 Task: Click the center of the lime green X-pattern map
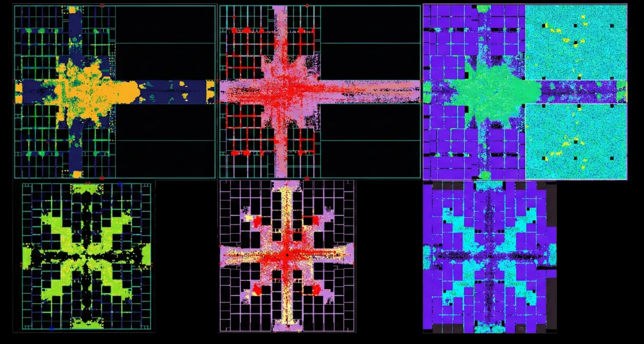[x=86, y=257]
